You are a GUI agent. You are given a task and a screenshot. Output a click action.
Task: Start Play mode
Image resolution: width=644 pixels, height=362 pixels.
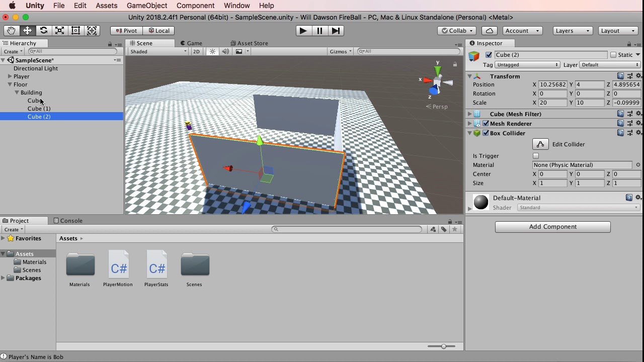pyautogui.click(x=303, y=31)
